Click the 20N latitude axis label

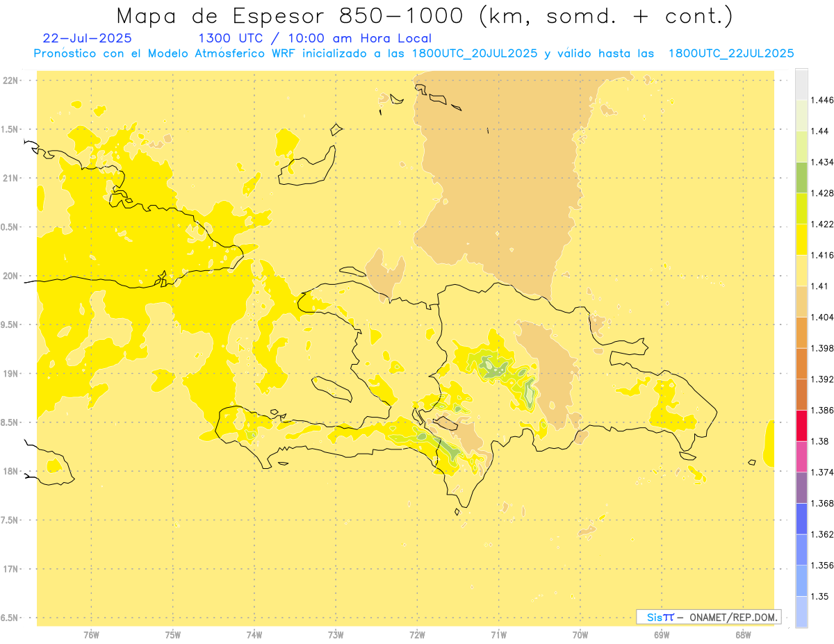11,276
